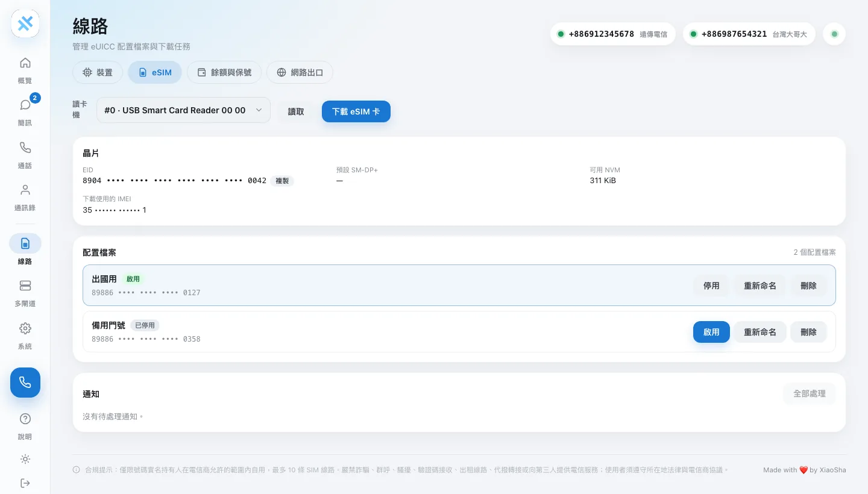Delete the 出國用 profile
868x494 pixels.
point(808,286)
